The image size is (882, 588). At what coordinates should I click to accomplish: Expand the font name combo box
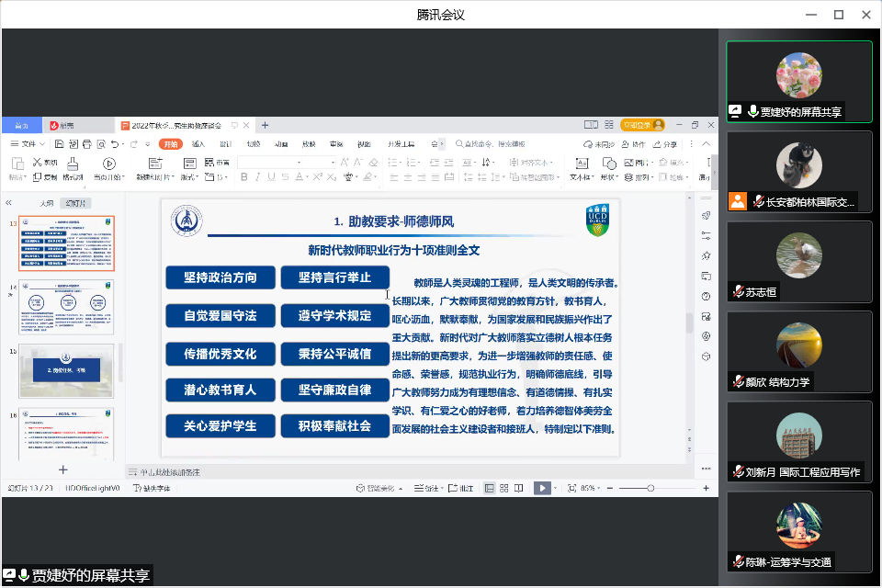[x=300, y=163]
